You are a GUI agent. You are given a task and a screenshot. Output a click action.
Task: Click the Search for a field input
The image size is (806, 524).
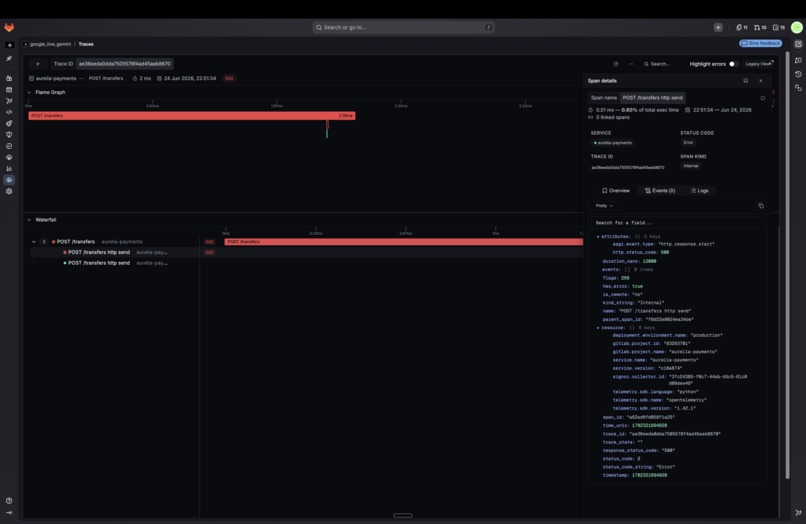pos(676,223)
